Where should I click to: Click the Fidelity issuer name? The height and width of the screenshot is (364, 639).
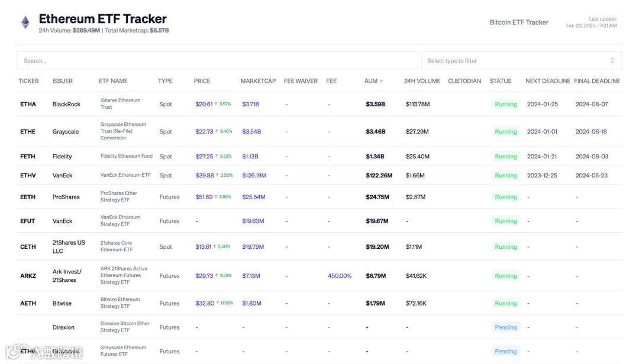click(x=62, y=157)
